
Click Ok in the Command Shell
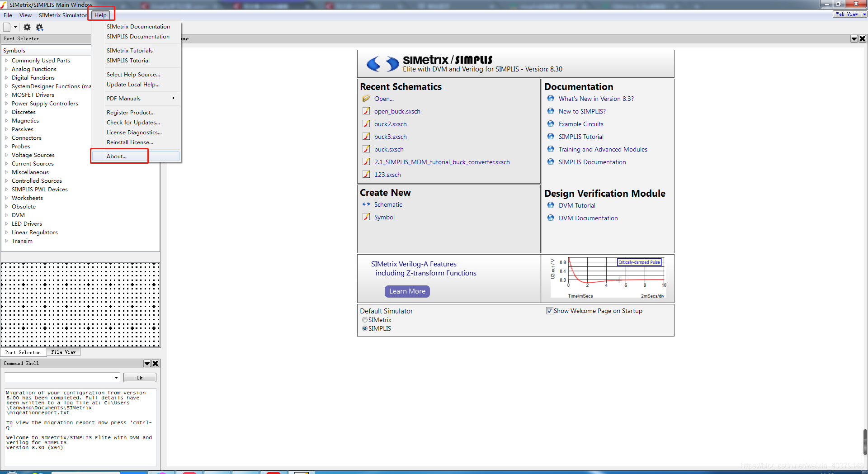[x=140, y=378]
